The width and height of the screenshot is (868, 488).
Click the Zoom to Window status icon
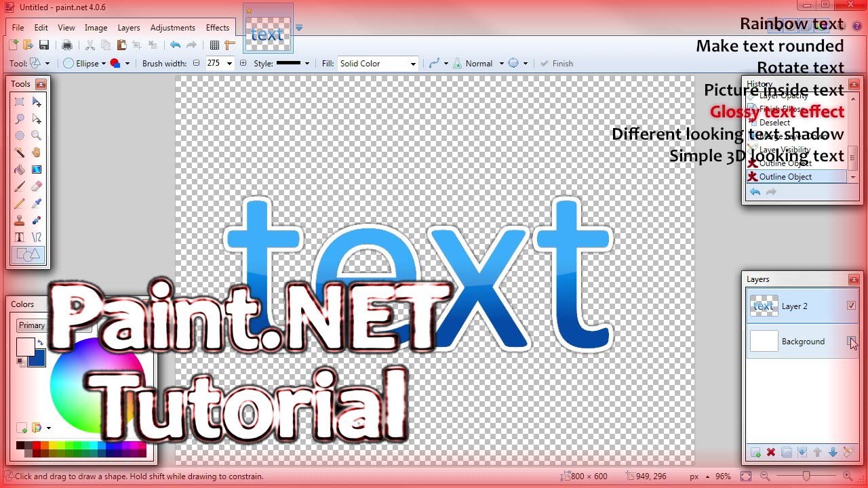pos(745,476)
